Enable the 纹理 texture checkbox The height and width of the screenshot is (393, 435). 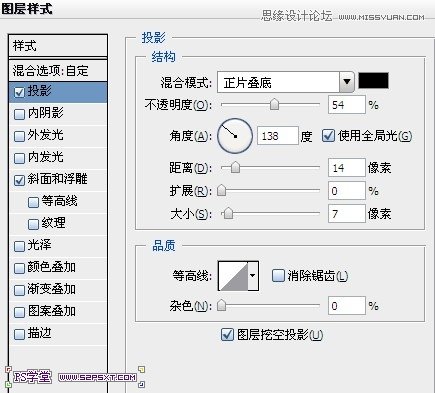pyautogui.click(x=33, y=224)
